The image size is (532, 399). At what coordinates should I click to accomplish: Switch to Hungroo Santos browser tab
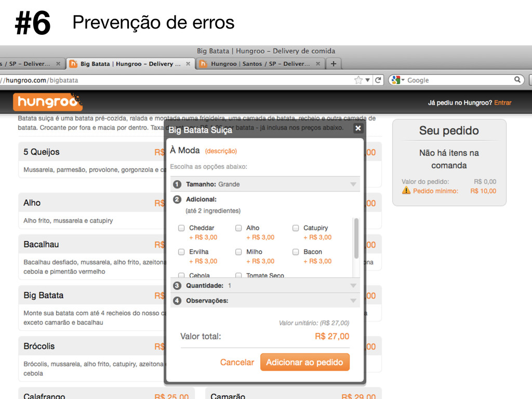(x=260, y=64)
